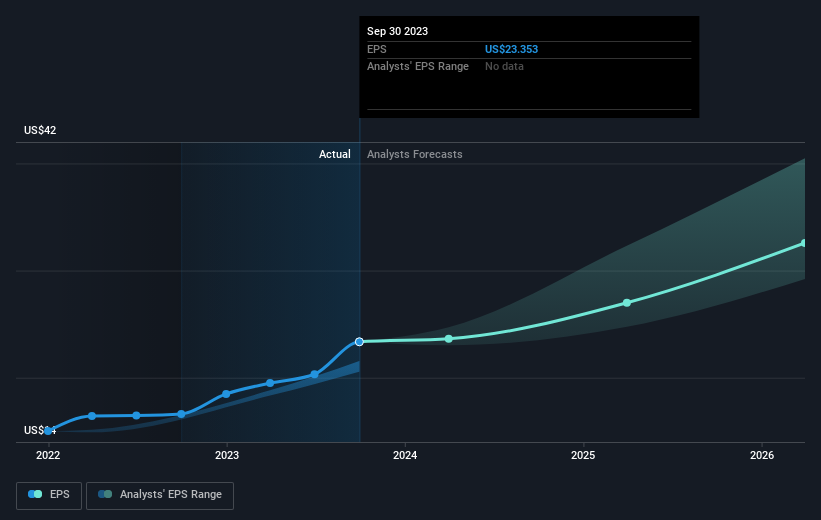Image resolution: width=821 pixels, height=520 pixels.
Task: Select the forecast point after 2024
Action: pyautogui.click(x=449, y=339)
